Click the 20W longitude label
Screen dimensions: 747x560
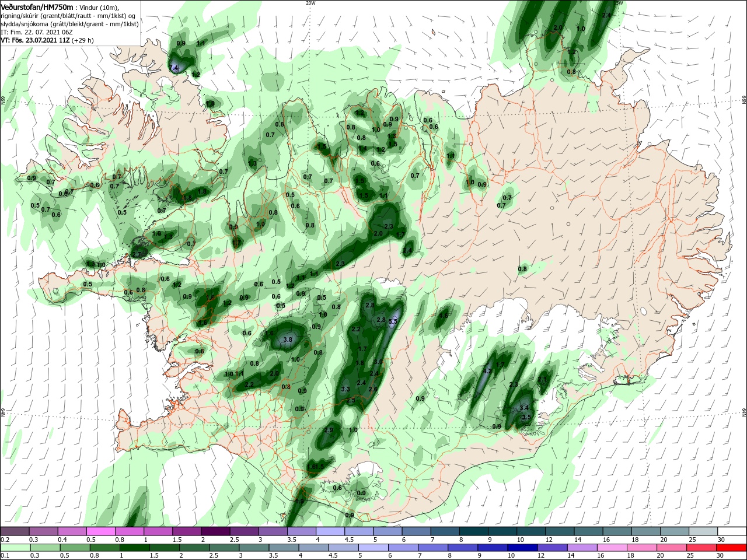click(310, 2)
